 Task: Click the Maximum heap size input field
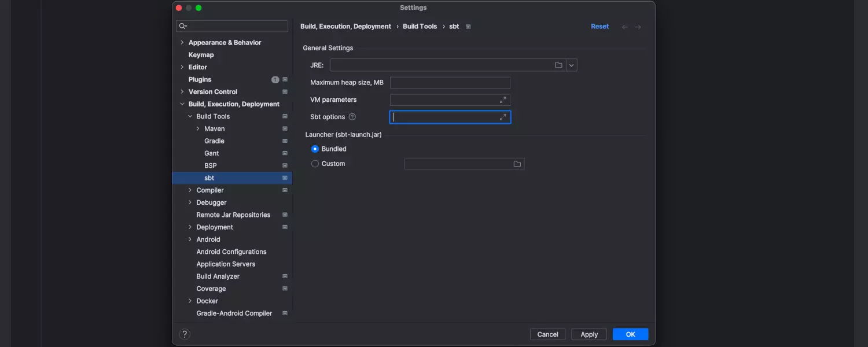point(450,83)
